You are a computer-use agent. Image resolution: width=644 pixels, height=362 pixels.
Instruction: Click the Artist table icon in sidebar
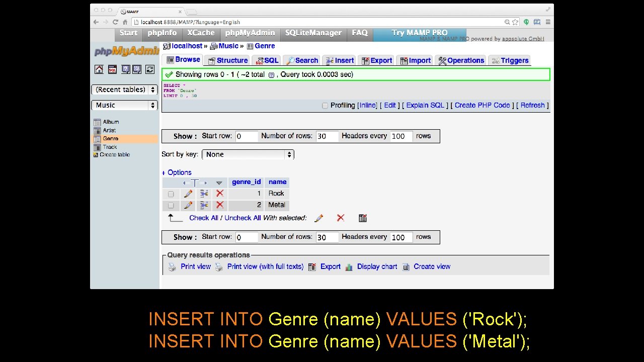(97, 131)
